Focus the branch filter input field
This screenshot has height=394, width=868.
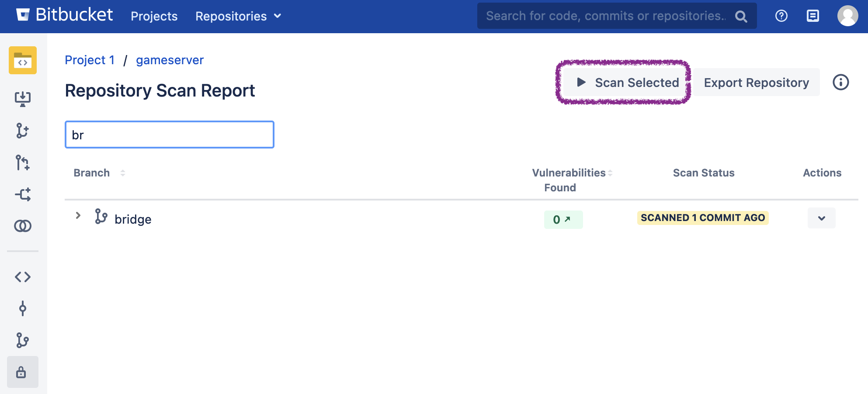[170, 135]
